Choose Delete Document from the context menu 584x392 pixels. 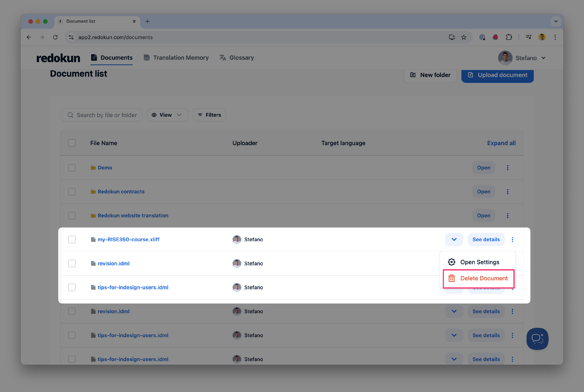478,278
